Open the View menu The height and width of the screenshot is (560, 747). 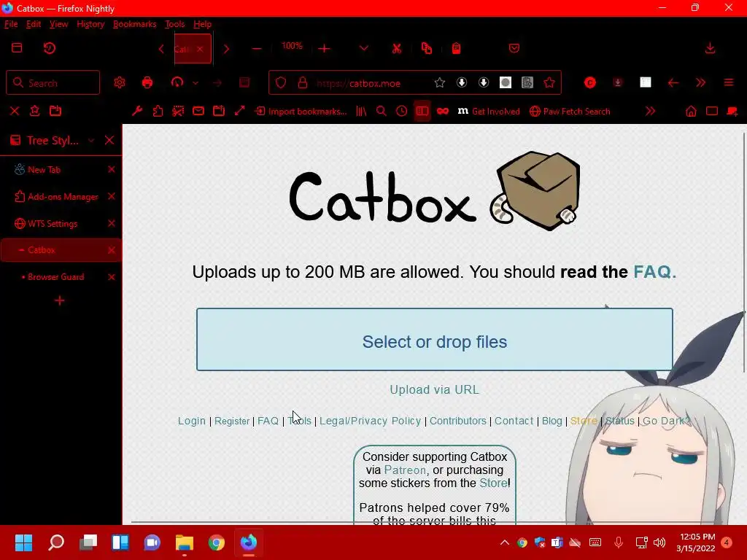point(58,24)
